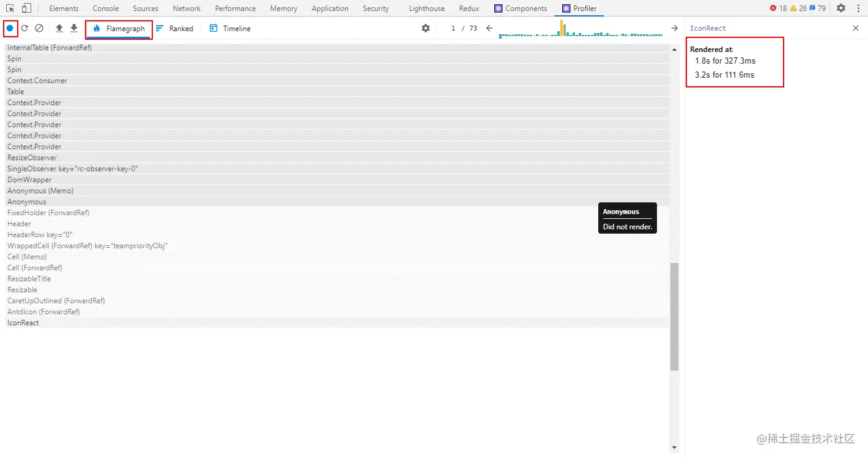The width and height of the screenshot is (868, 458).
Task: Open the React Components tab
Action: coord(521,9)
